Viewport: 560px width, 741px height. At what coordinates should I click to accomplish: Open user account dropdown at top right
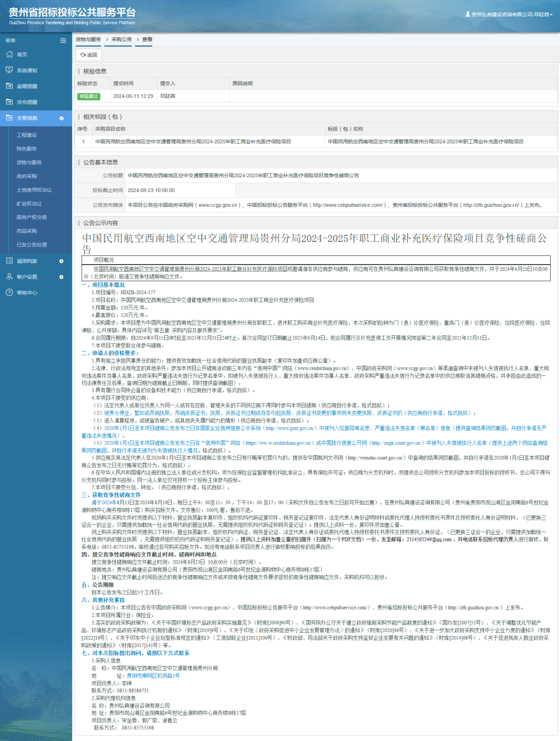pyautogui.click(x=509, y=14)
